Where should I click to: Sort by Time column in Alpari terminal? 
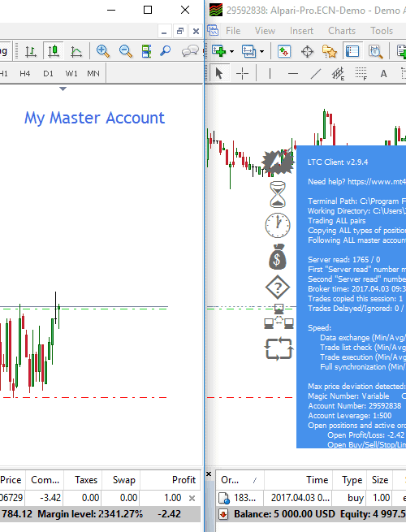click(x=299, y=480)
